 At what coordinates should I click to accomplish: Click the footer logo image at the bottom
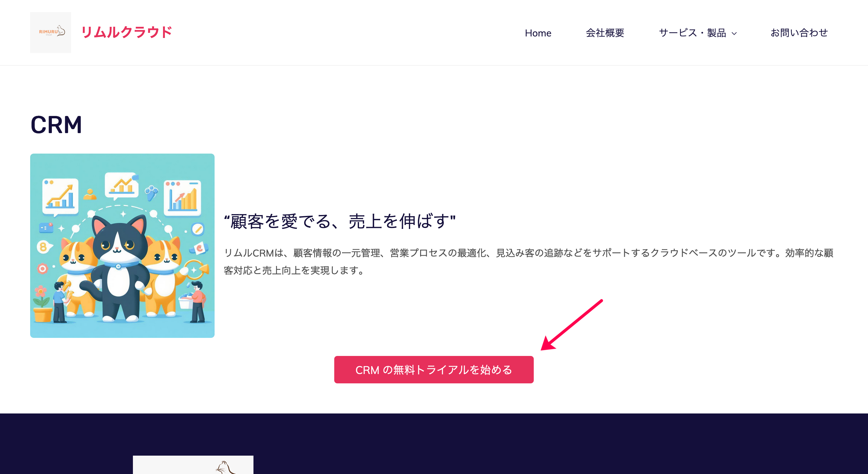[x=193, y=465]
